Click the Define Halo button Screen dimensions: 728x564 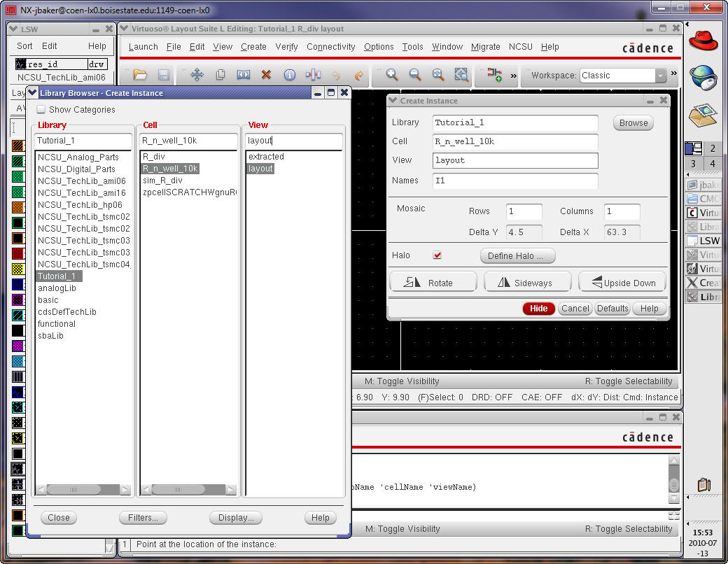coord(517,256)
